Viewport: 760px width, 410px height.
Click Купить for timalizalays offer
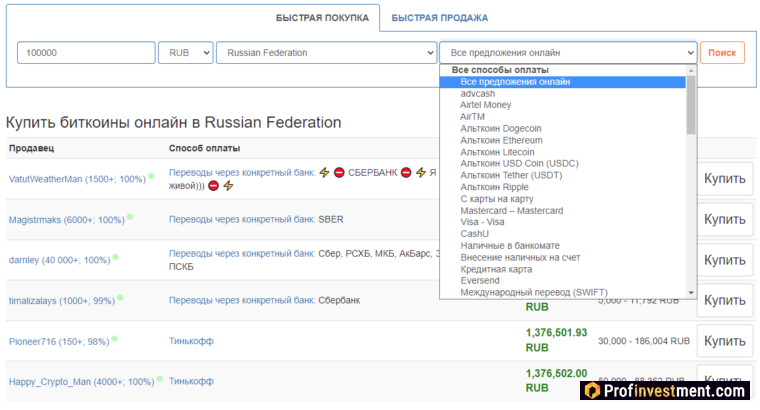pyautogui.click(x=725, y=300)
